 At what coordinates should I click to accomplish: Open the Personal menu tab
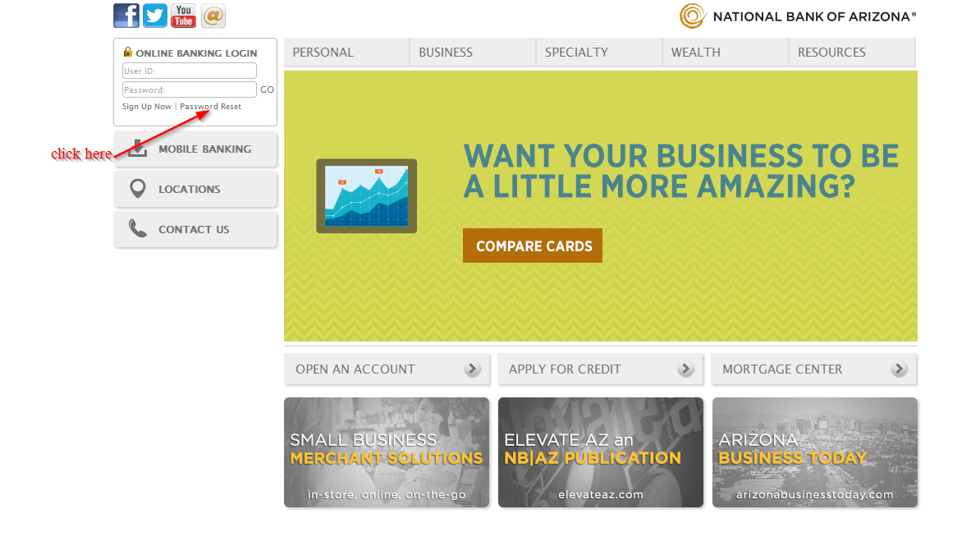(x=323, y=52)
